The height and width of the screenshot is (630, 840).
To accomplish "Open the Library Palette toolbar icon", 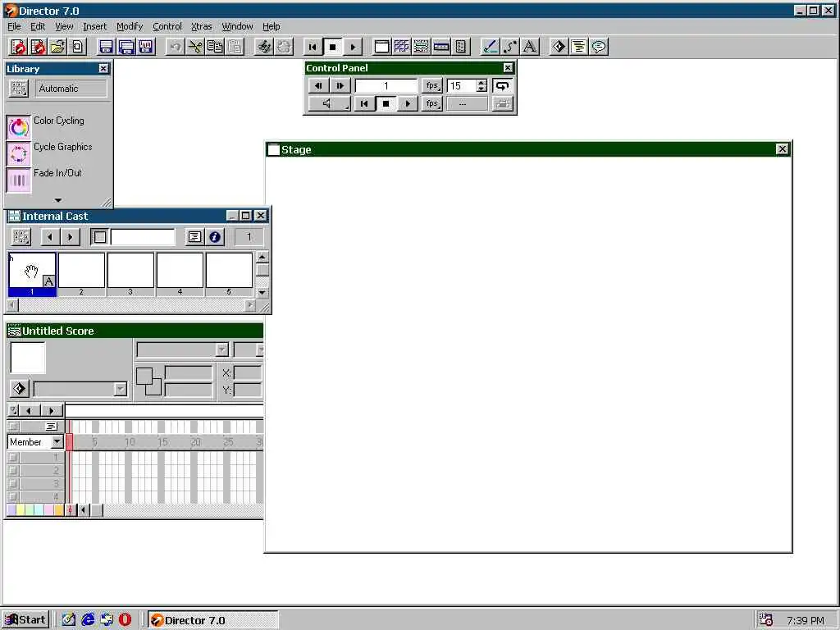I will [461, 47].
